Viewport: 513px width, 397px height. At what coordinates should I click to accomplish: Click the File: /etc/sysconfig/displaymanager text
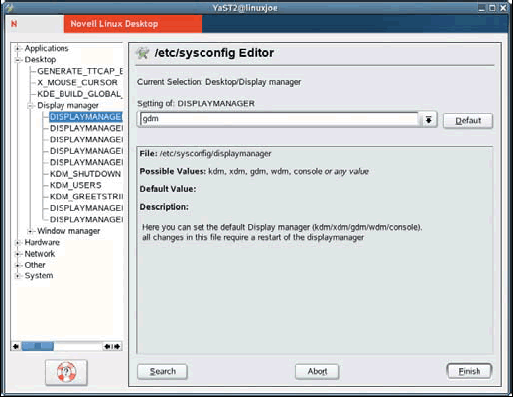click(205, 154)
